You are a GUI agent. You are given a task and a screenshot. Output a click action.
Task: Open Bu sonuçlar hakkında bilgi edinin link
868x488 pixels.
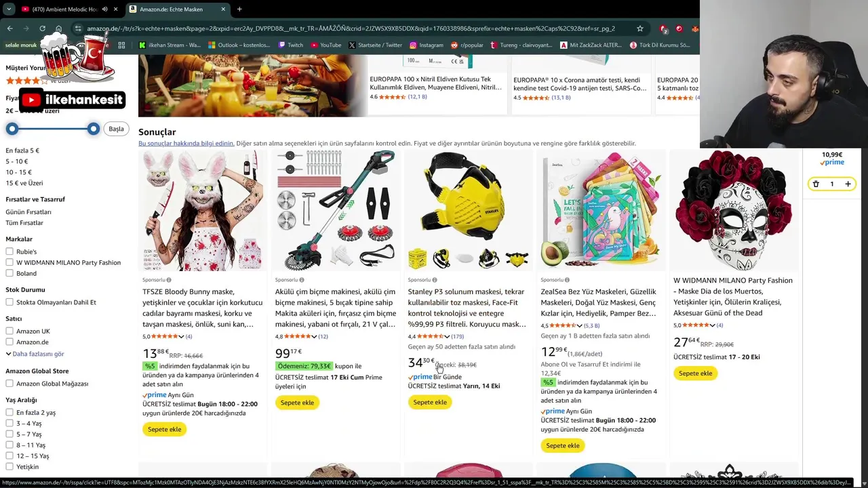186,143
